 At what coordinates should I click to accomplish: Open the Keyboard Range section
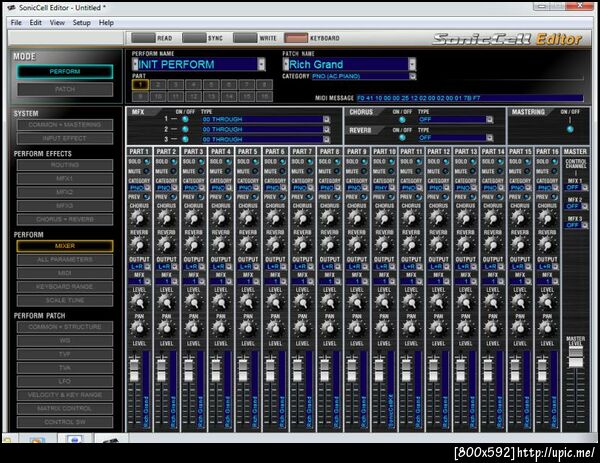(x=65, y=286)
